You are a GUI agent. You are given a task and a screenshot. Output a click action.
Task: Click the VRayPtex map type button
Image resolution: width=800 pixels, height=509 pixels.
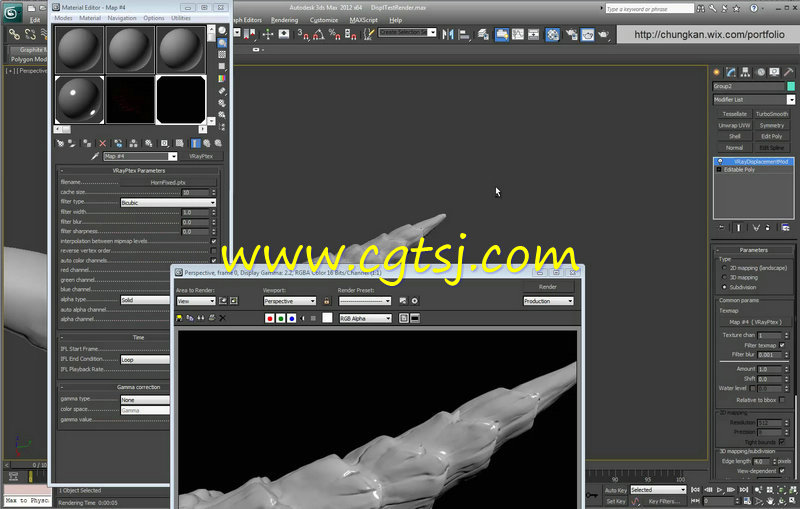pyautogui.click(x=201, y=156)
